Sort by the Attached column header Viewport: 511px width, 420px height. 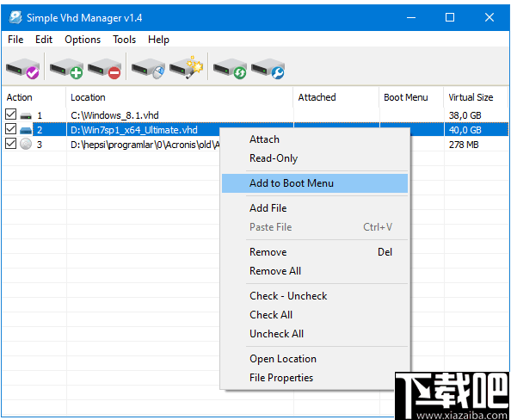coord(336,97)
